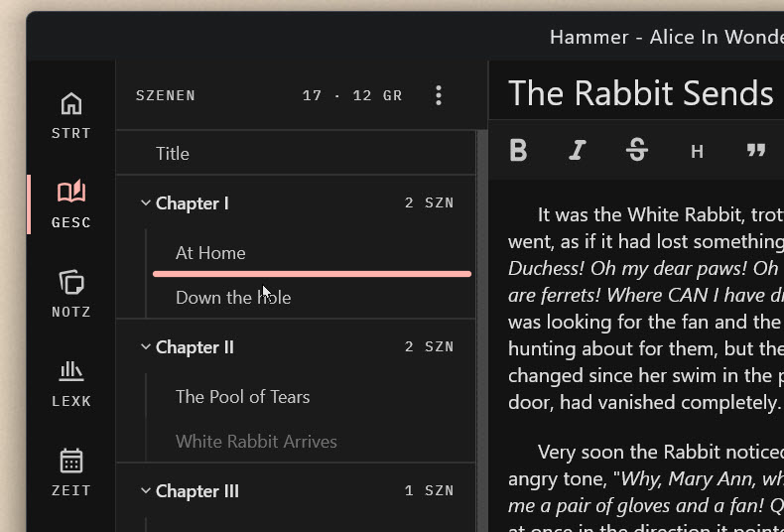The image size is (784, 532).
Task: Toggle strikethrough formatting
Action: pyautogui.click(x=637, y=150)
